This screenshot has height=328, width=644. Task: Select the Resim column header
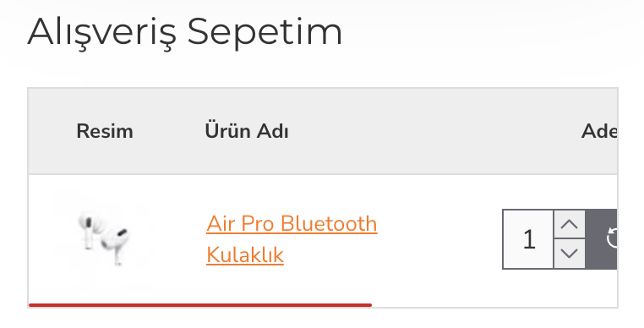[105, 132]
